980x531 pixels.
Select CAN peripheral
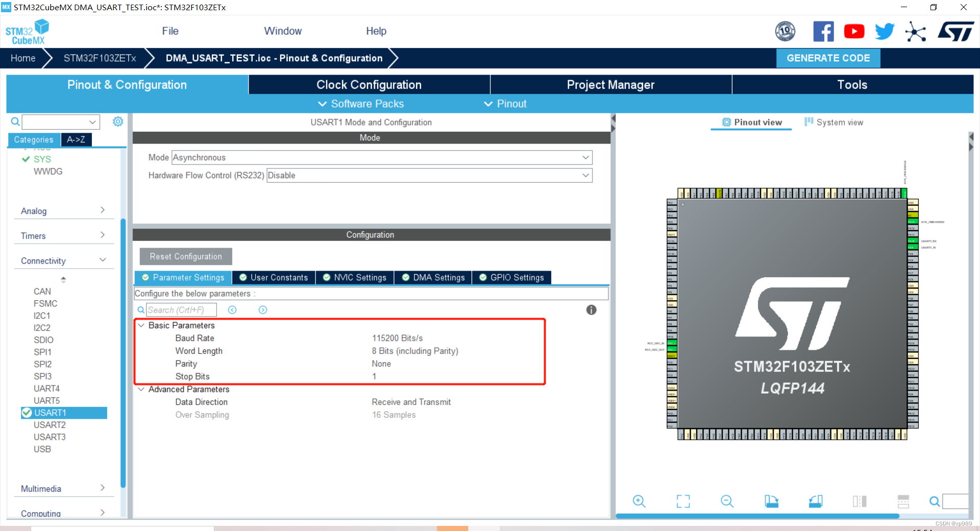tap(42, 291)
